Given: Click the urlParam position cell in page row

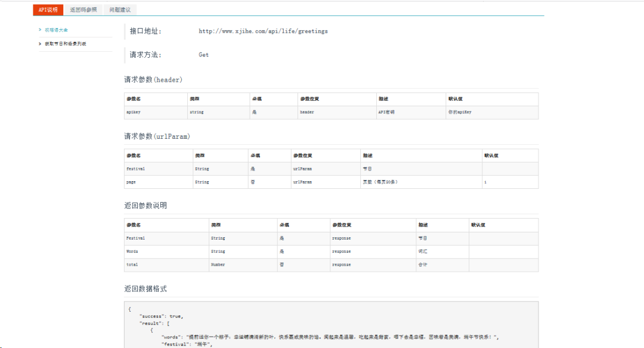Looking at the screenshot, I should coord(326,182).
